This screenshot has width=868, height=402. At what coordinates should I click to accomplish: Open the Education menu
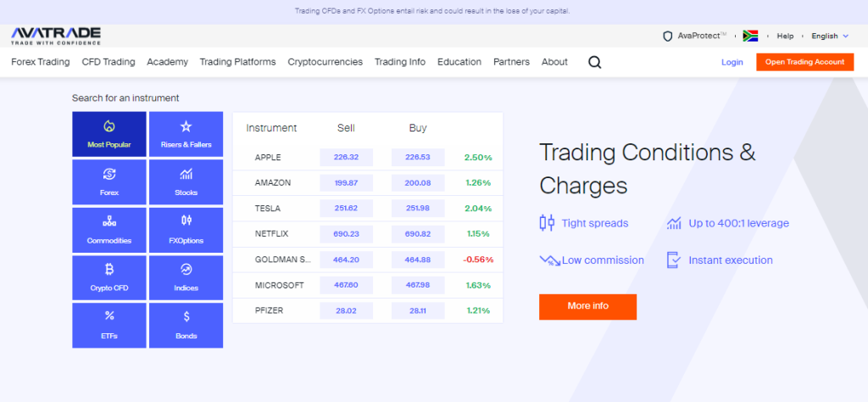click(459, 62)
